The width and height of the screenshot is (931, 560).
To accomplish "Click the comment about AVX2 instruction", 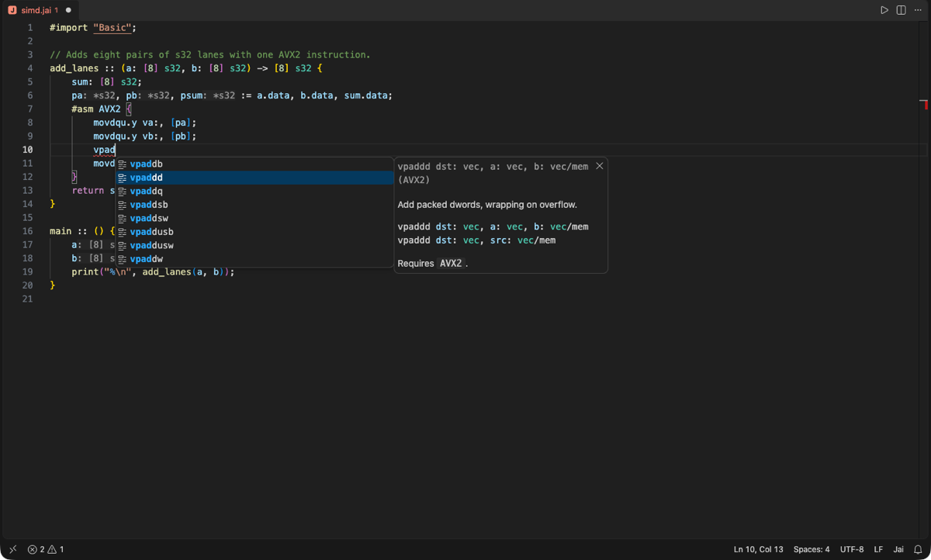I will point(210,55).
